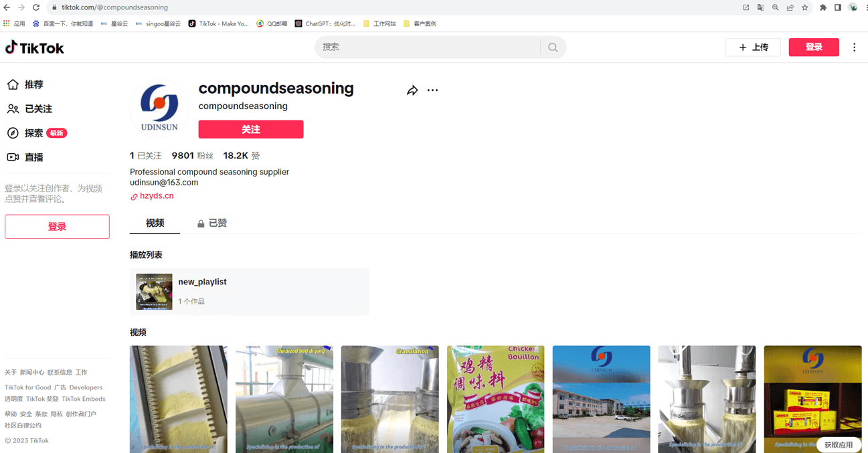Reload the page in browser
This screenshot has height=453, width=868.
point(36,7)
